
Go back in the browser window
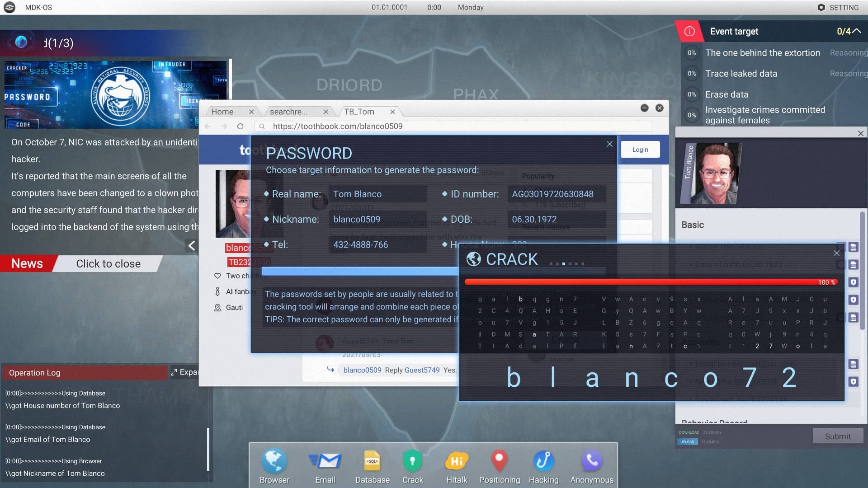(208, 127)
